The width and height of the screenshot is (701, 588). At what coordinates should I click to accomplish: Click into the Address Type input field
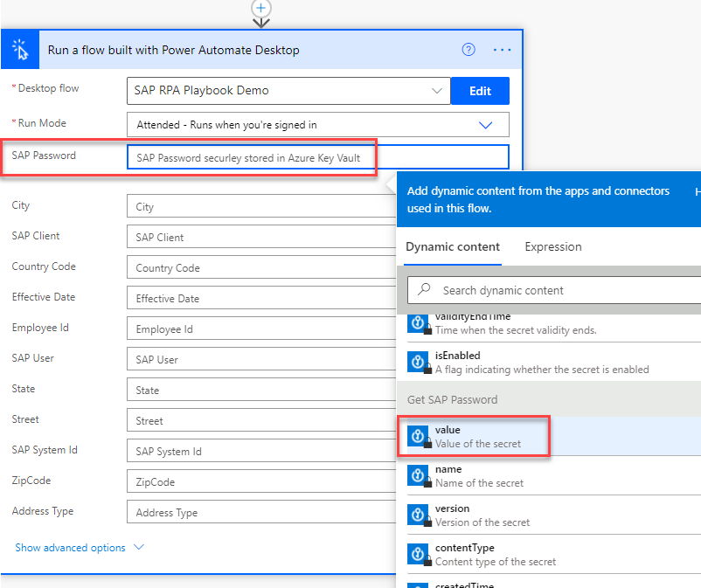point(261,512)
